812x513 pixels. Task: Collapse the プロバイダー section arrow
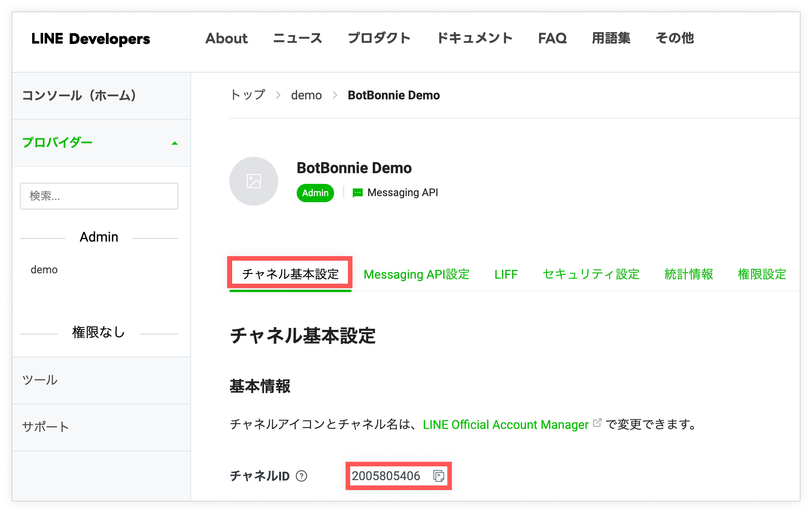click(175, 143)
